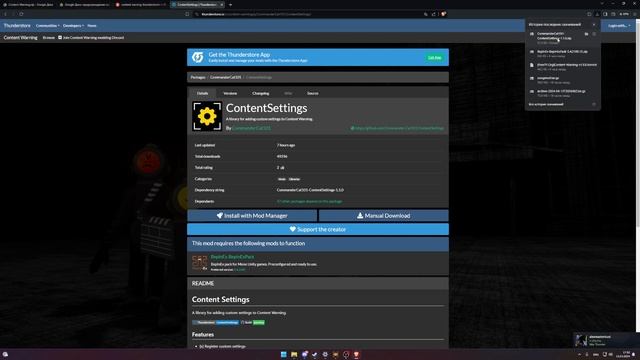Open File Explorer from taskbar

[294, 354]
